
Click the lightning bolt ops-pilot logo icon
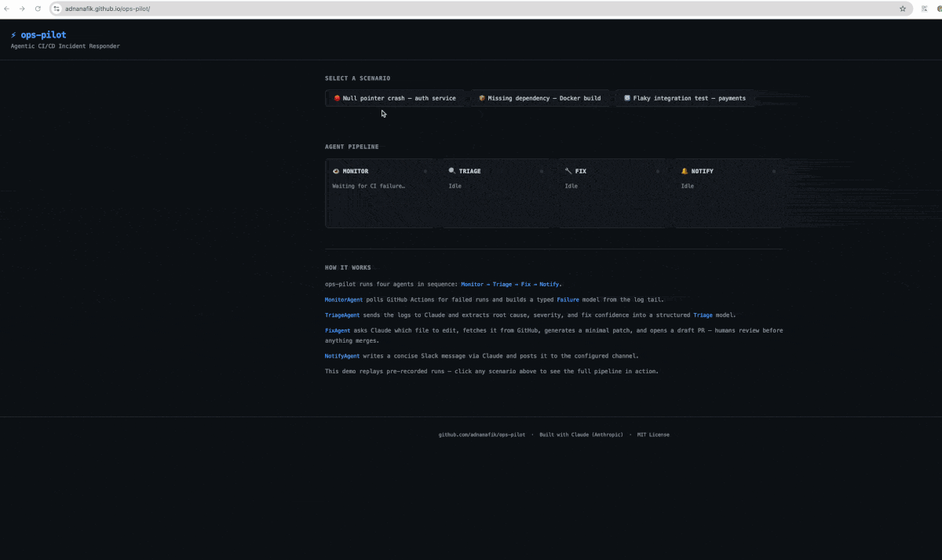[x=13, y=35]
